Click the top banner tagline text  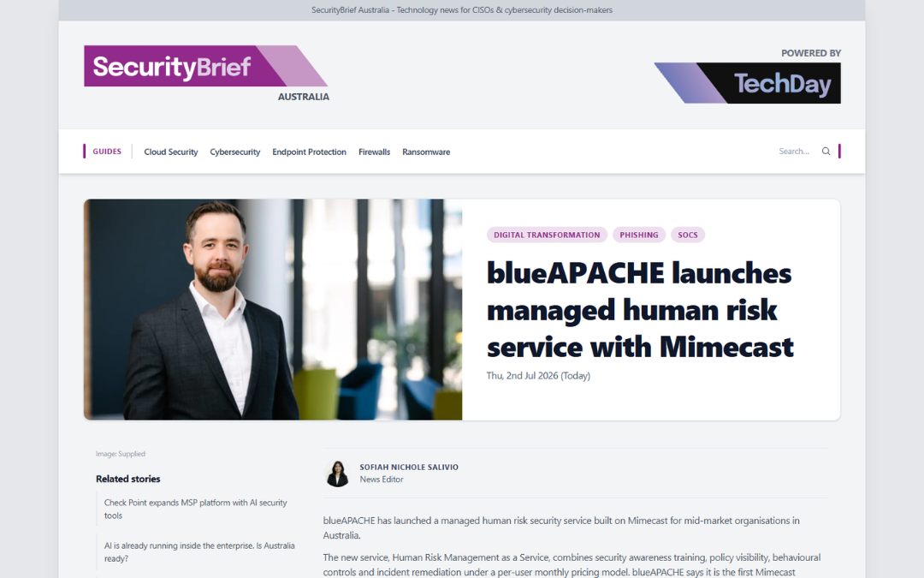click(x=462, y=10)
